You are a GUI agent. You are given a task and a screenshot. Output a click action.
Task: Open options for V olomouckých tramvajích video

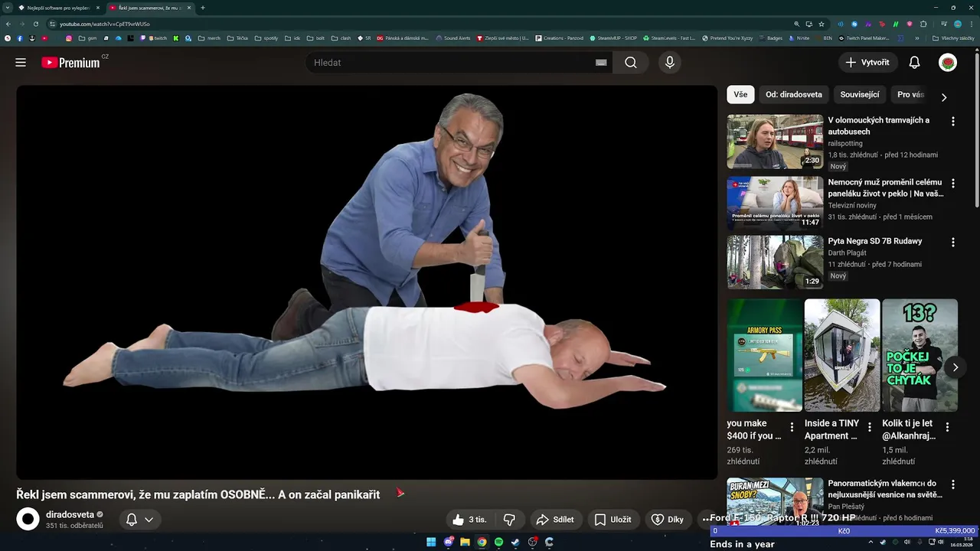953,122
